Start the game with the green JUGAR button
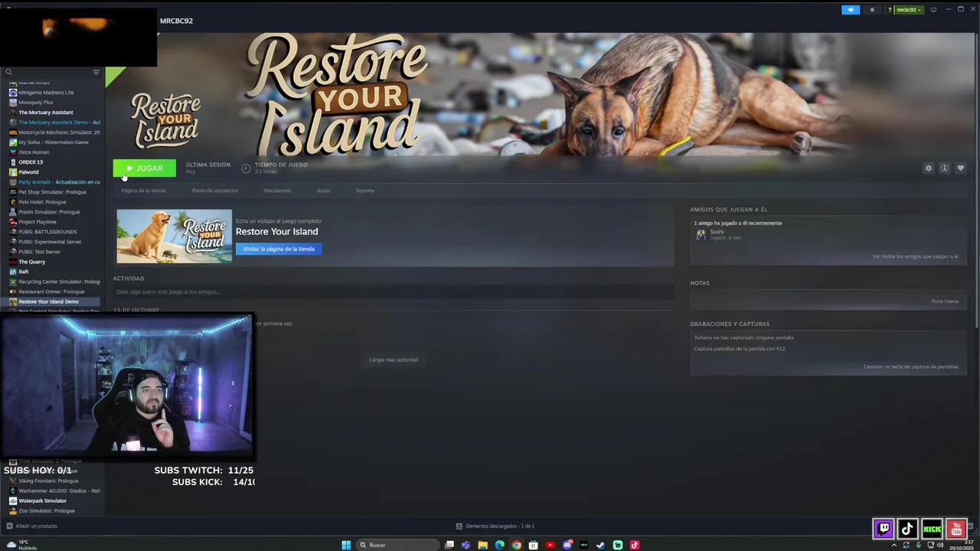The height and width of the screenshot is (551, 980). click(x=144, y=168)
